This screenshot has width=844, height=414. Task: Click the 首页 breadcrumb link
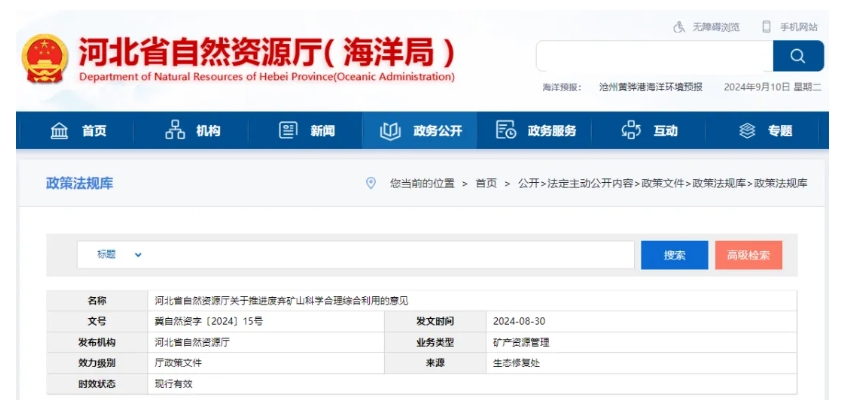coord(486,183)
